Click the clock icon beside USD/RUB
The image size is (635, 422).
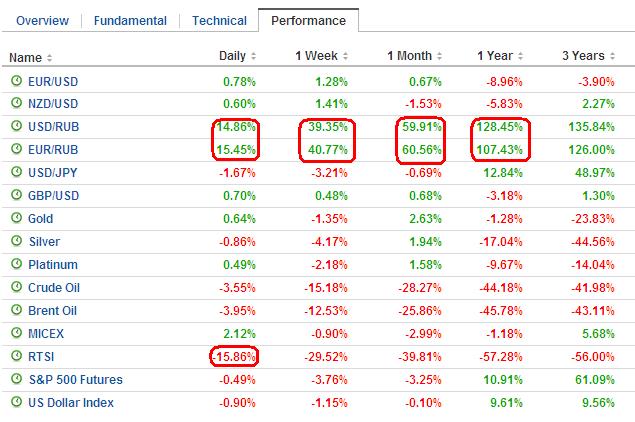pyautogui.click(x=16, y=126)
